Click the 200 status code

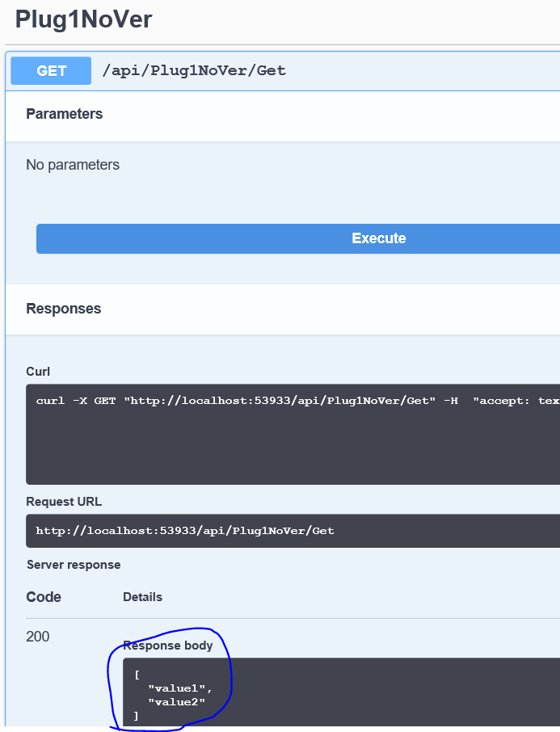[x=38, y=637]
